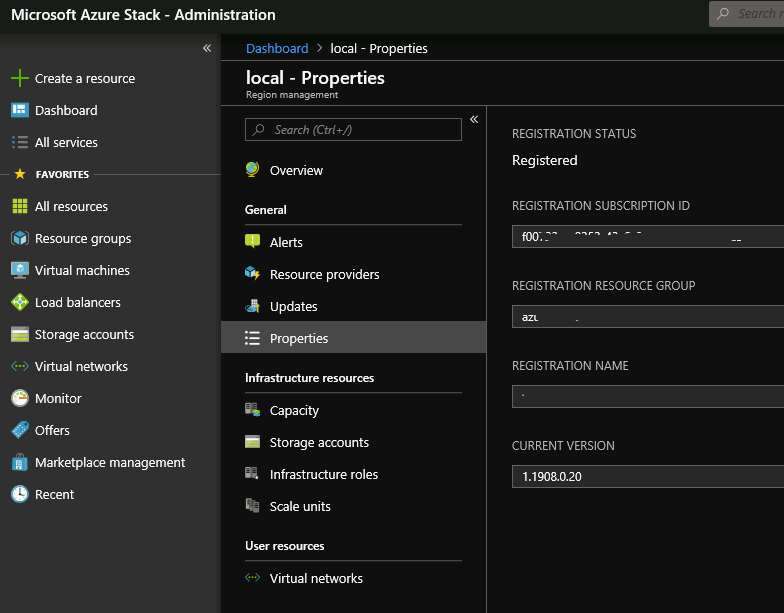The height and width of the screenshot is (613, 784).
Task: Click the yellow Favorites star icon
Action: point(20,174)
